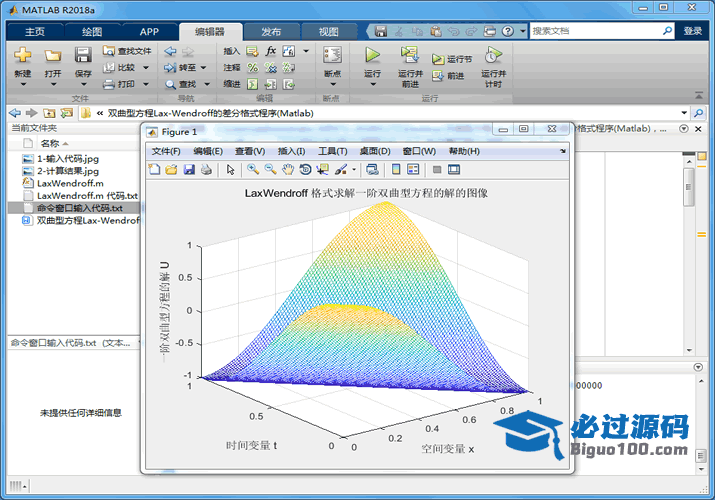Click the smart indent icon
This screenshot has height=500, width=715.
click(x=252, y=84)
